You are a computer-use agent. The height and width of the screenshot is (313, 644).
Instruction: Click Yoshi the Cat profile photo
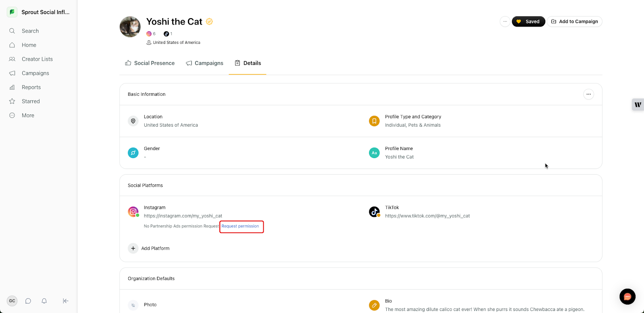[x=130, y=27]
